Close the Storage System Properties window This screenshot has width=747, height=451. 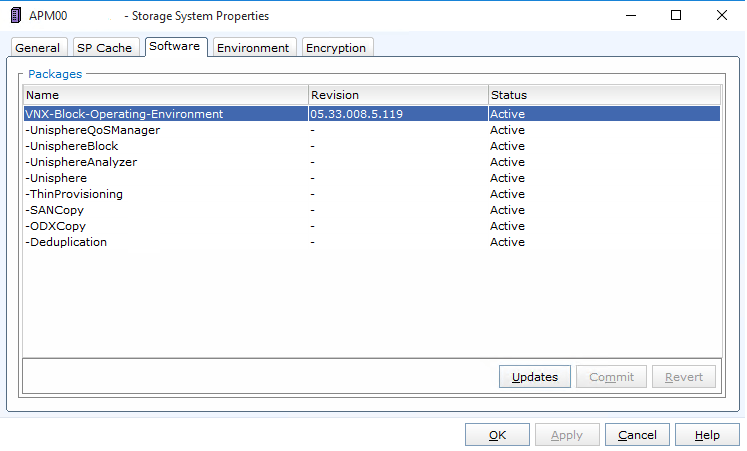tap(722, 15)
